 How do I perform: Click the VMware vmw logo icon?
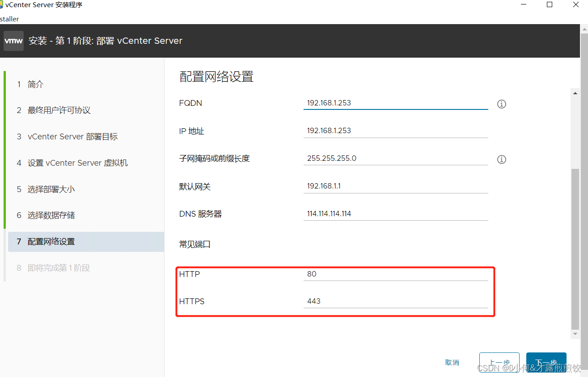point(13,41)
